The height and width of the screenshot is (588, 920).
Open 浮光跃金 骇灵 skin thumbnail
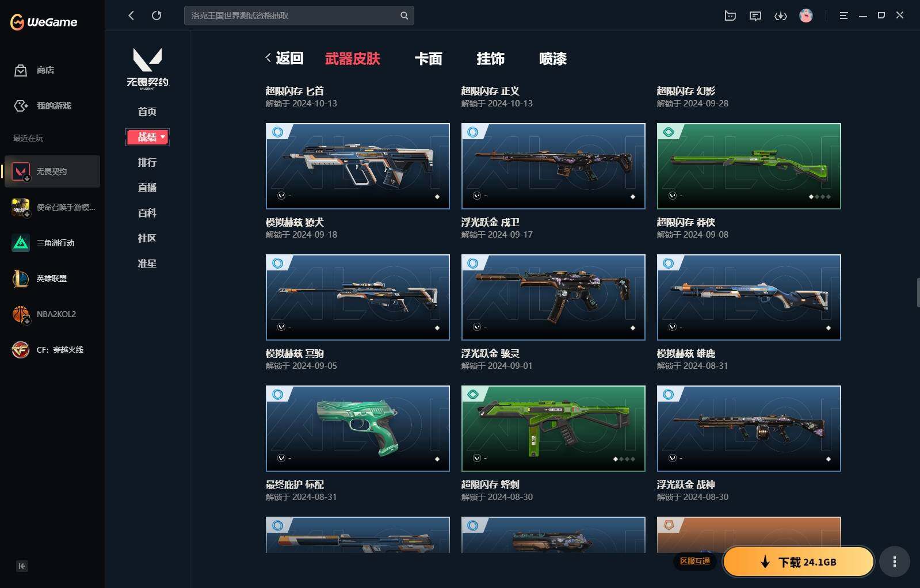[x=553, y=297]
